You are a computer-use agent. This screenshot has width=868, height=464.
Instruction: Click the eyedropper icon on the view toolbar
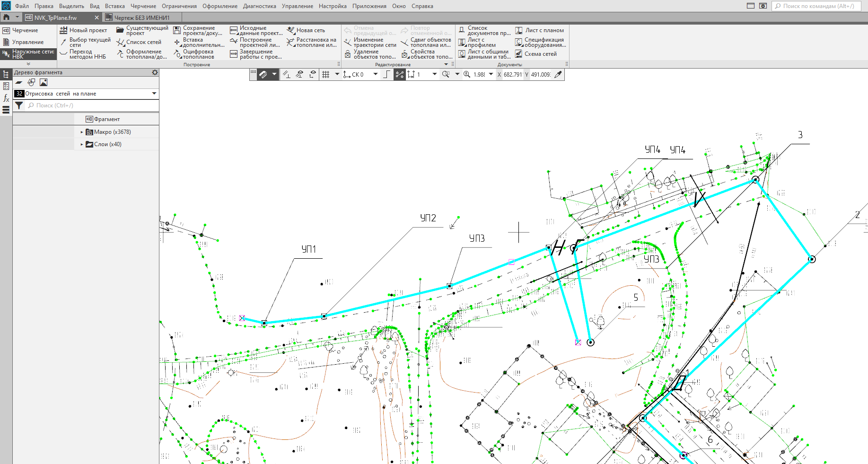[558, 74]
